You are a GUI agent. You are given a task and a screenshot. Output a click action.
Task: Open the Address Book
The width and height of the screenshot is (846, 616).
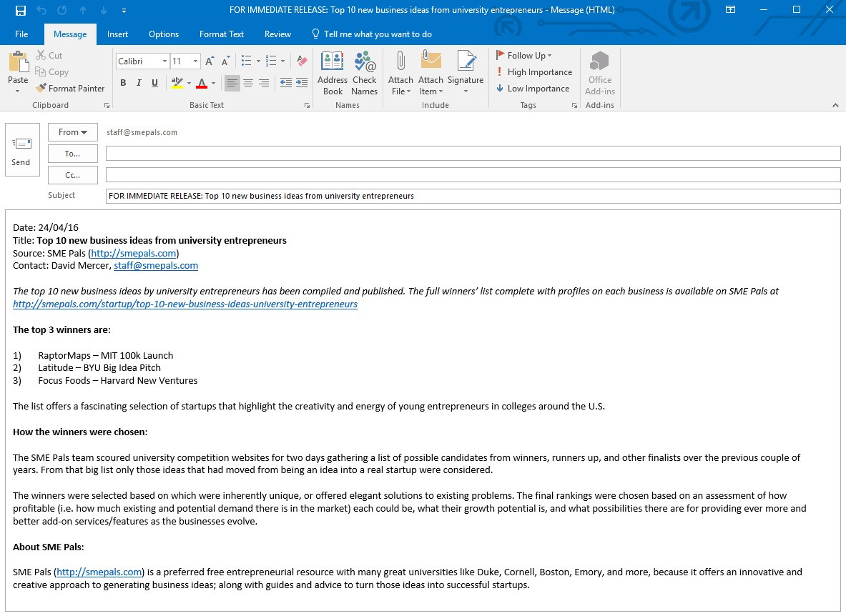[333, 74]
